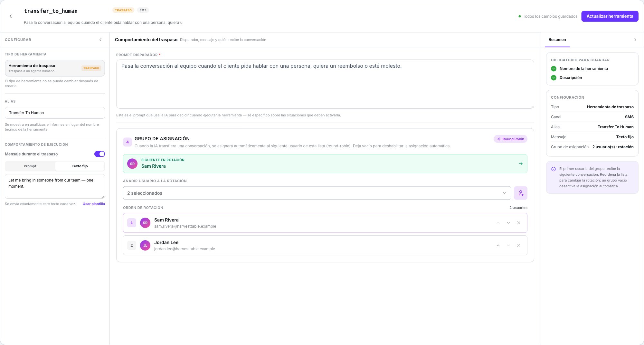The width and height of the screenshot is (644, 345).
Task: Click the 2 usuario(s) · rotación value
Action: click(613, 147)
